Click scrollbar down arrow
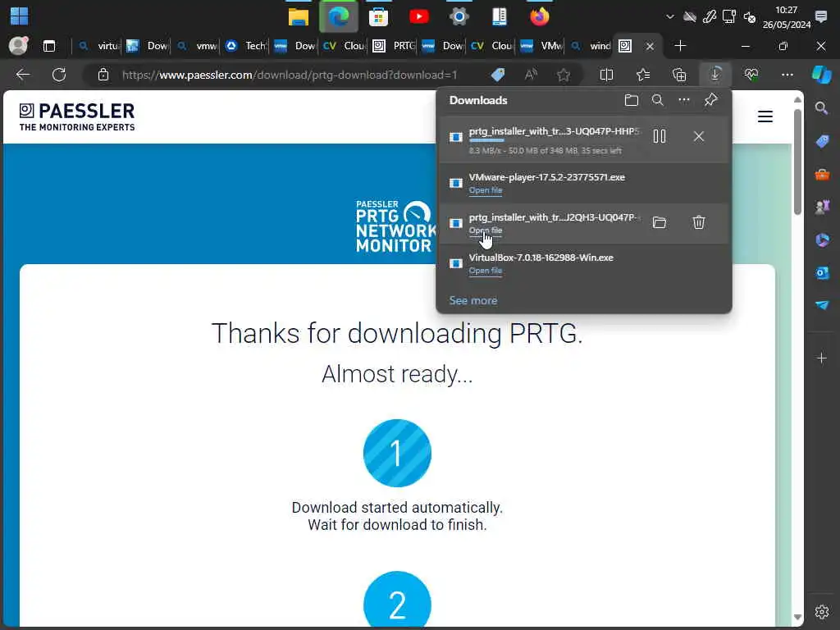The height and width of the screenshot is (630, 840). click(x=797, y=617)
